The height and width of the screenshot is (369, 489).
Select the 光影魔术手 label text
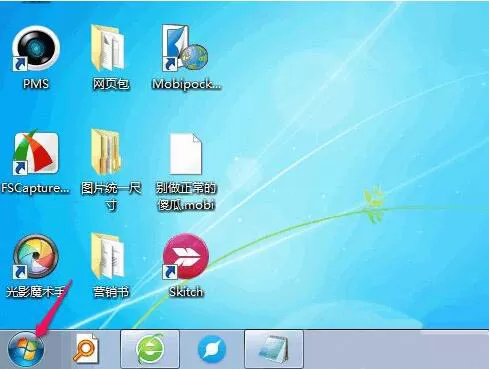[36, 292]
